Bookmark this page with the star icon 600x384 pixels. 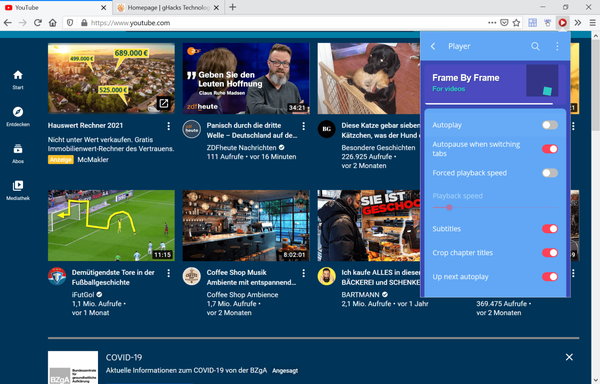(516, 23)
